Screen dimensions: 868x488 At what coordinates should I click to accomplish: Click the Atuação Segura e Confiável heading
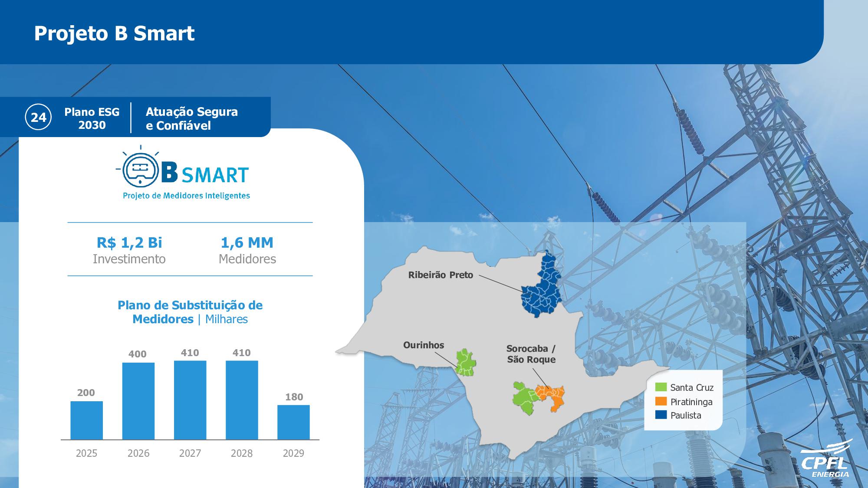191,118
